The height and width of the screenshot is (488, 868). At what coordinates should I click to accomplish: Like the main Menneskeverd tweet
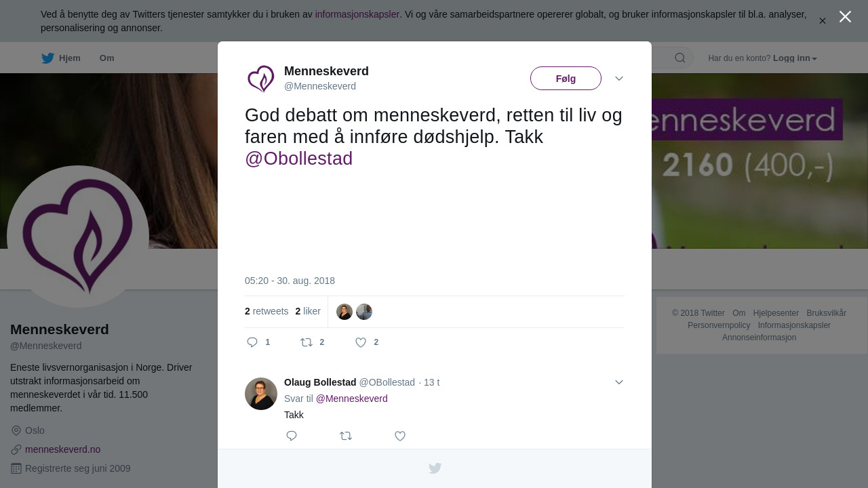(x=361, y=342)
